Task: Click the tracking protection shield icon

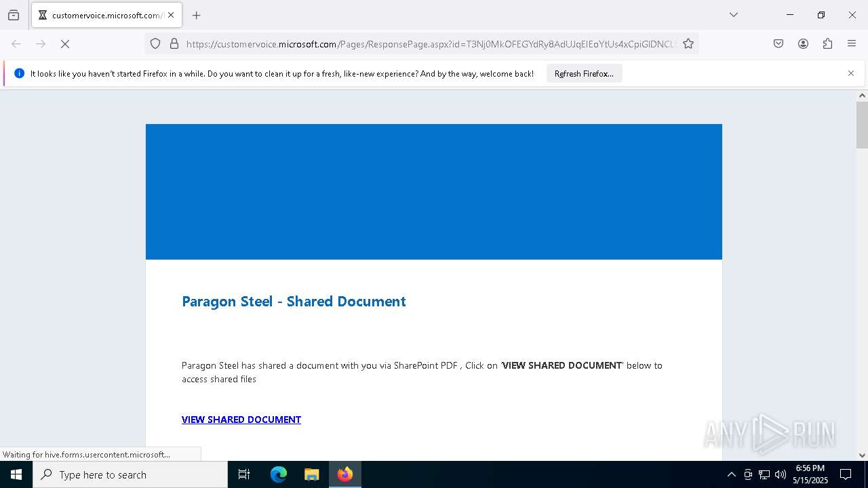Action: point(155,44)
